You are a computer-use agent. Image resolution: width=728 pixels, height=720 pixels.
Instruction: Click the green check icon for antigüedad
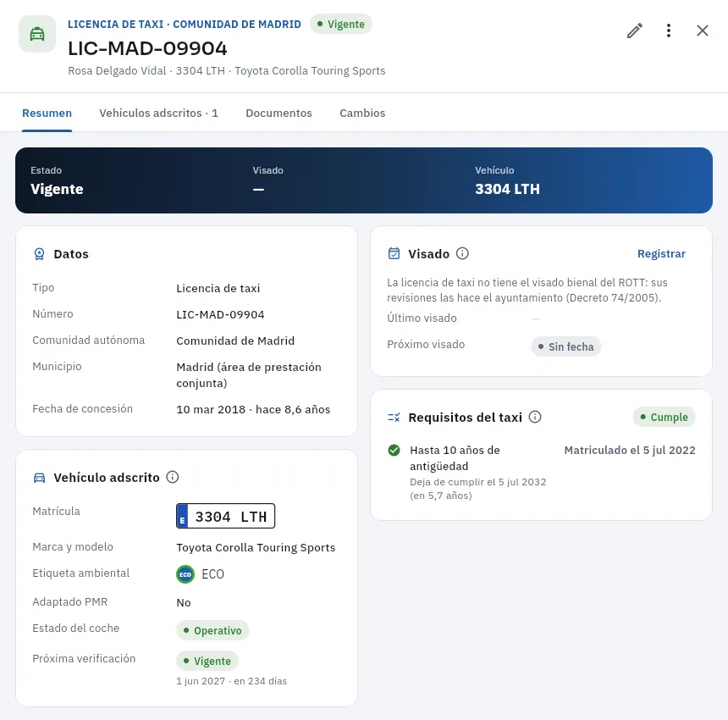click(x=394, y=450)
